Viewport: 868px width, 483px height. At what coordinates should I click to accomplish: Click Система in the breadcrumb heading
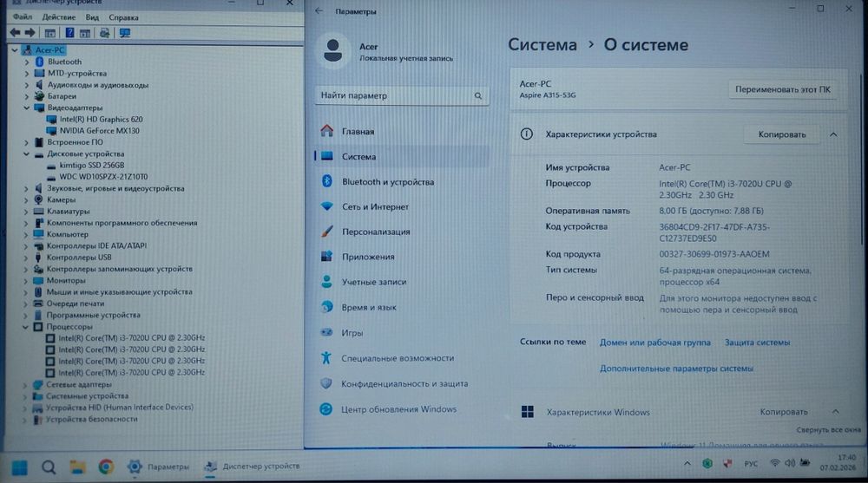coord(542,45)
